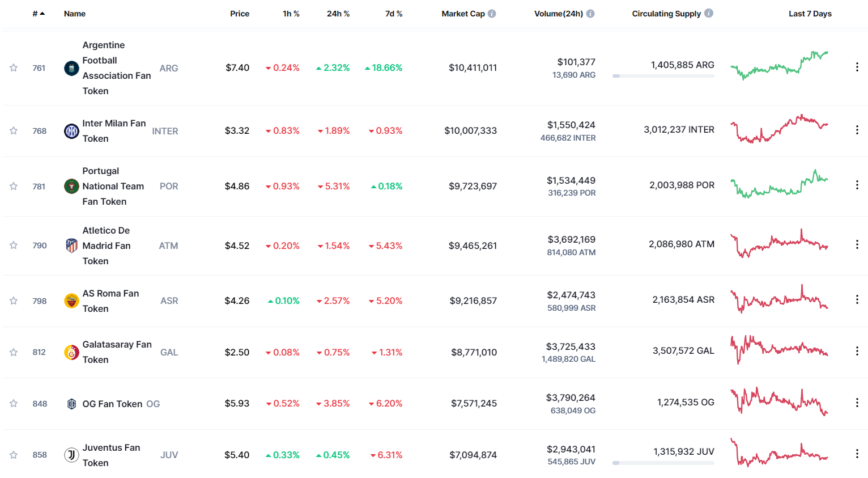This screenshot has height=478, width=868.
Task: Open Argentine Football Association Fan Token page
Action: (x=117, y=68)
